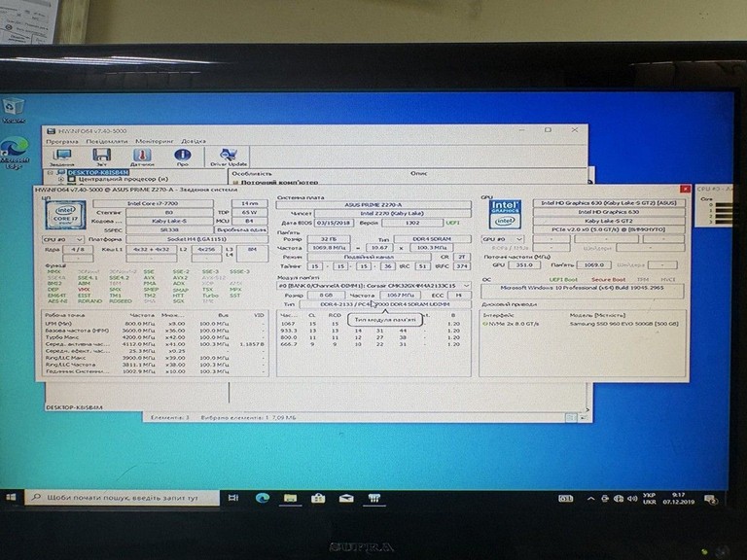The width and height of the screenshot is (747, 560).
Task: Open the Повідомляти menu
Action: tap(107, 141)
